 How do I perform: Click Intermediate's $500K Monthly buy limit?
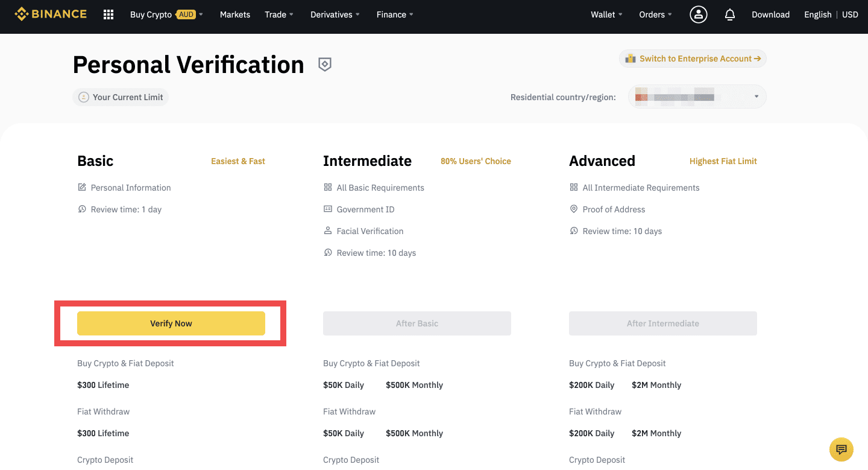414,385
